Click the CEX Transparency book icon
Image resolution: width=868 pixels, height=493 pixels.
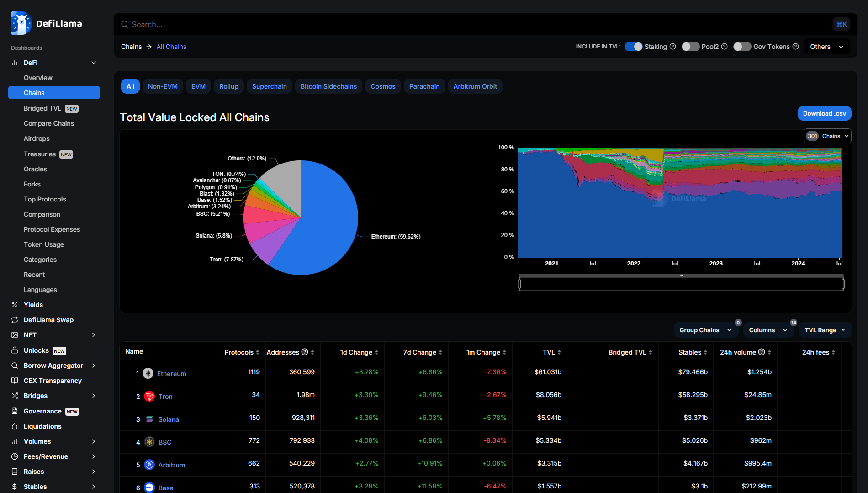point(15,381)
